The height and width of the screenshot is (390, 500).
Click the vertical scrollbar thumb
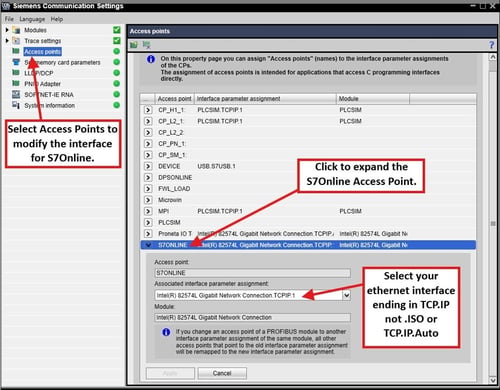(x=493, y=224)
